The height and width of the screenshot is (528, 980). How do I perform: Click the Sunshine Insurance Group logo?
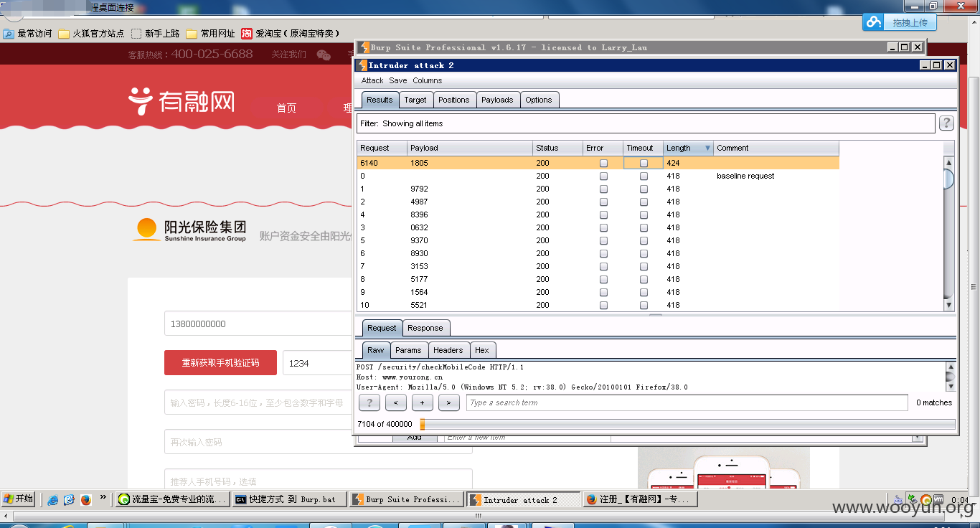coord(190,230)
